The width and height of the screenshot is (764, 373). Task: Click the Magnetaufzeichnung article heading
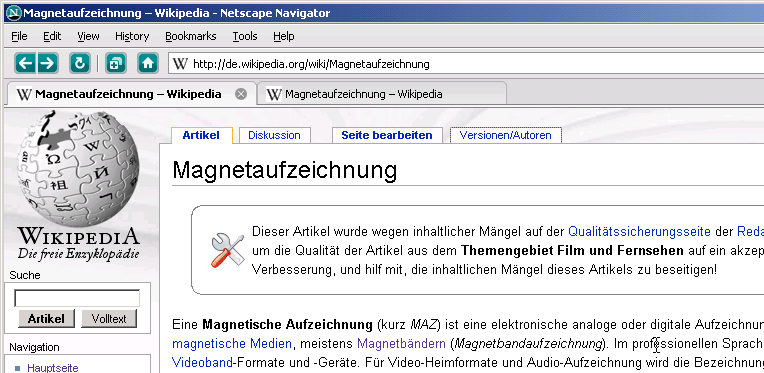(285, 170)
